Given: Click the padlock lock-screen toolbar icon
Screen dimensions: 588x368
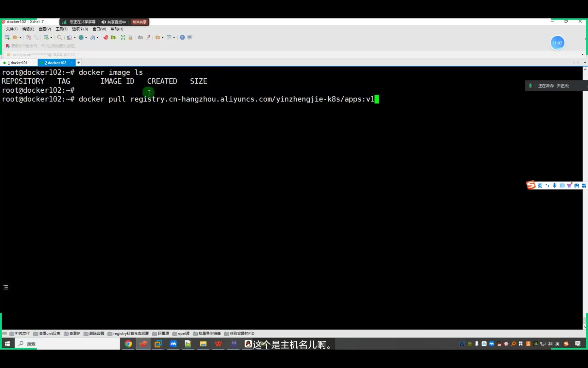Looking at the screenshot, I should tap(130, 37).
